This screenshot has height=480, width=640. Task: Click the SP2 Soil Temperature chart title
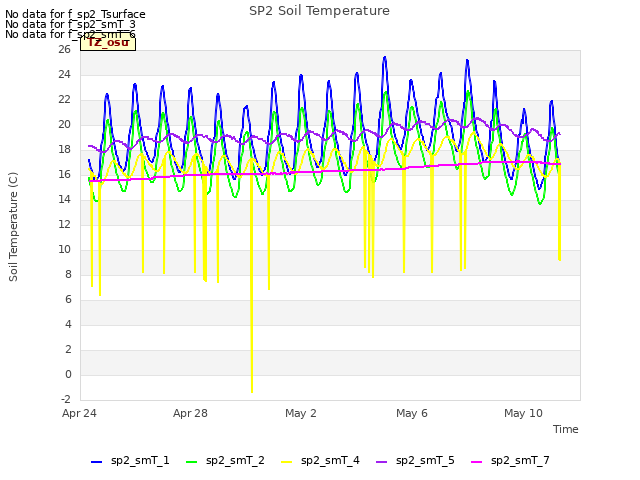[x=319, y=11]
